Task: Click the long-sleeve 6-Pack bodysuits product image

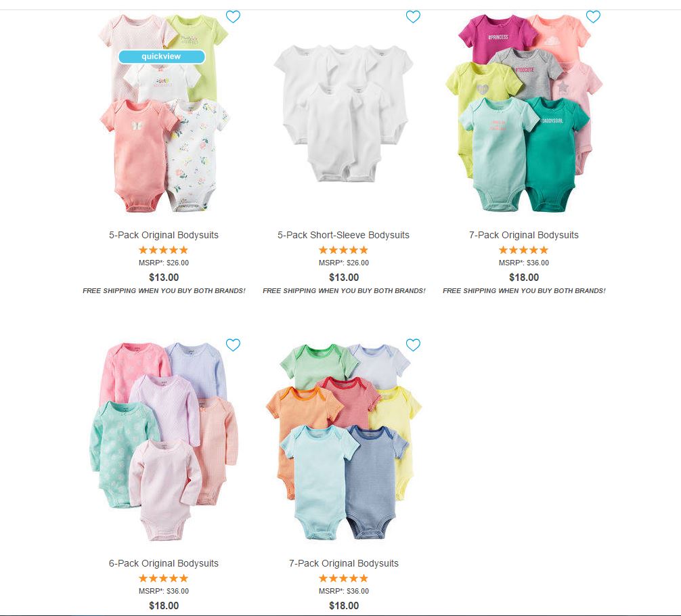Action: (x=164, y=441)
